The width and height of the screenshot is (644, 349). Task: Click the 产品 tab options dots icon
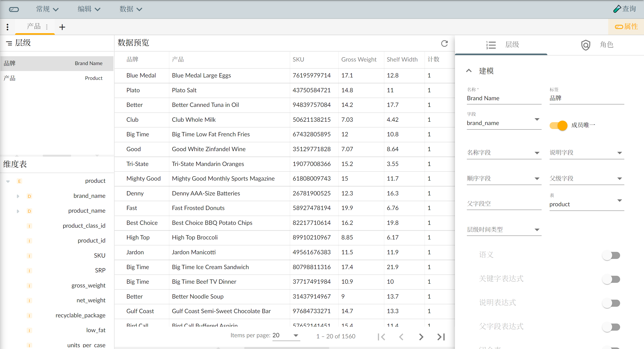pyautogui.click(x=47, y=27)
